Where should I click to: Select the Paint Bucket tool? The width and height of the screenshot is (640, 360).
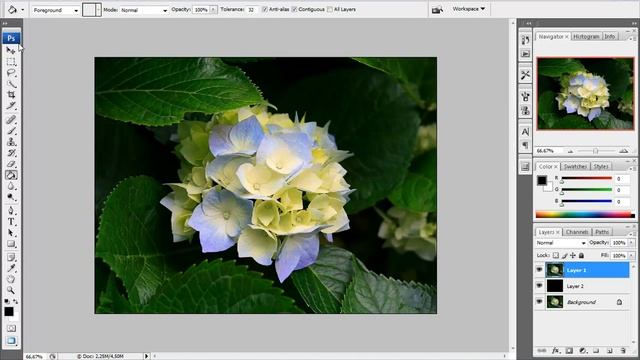11,175
